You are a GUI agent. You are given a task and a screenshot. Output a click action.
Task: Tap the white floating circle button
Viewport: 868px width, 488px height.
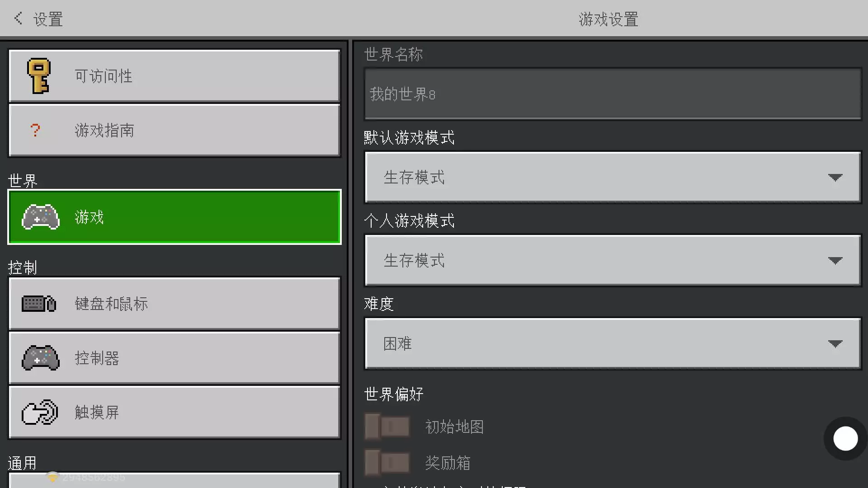[845, 438]
